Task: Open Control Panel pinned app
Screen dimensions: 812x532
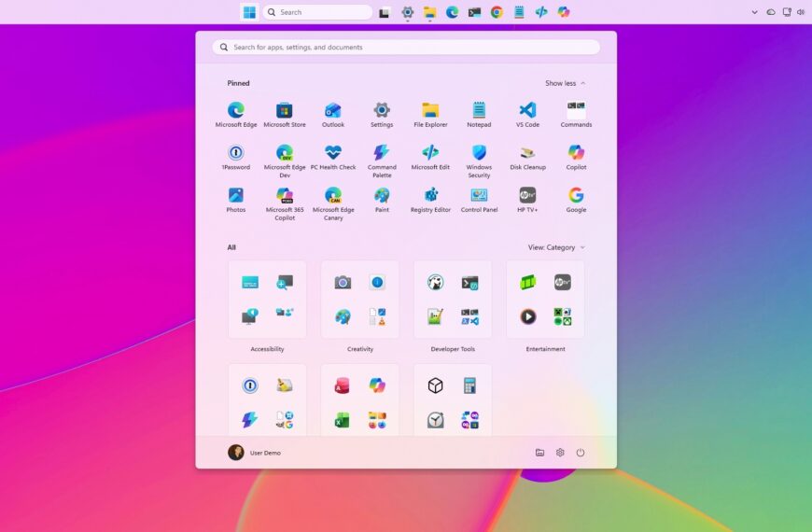Action: point(479,200)
